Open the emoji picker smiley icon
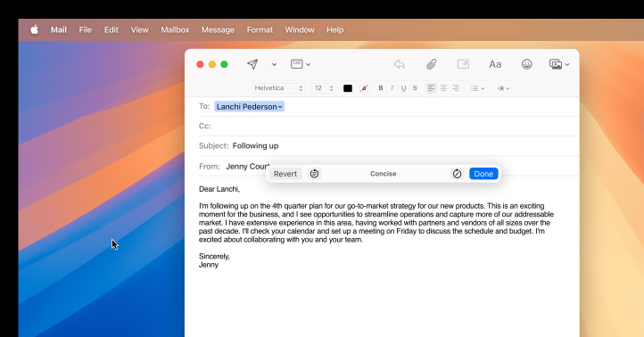 tap(526, 64)
